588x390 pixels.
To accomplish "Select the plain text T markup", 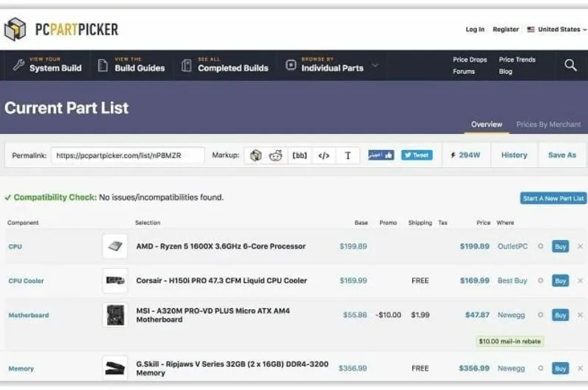I will tap(348, 155).
